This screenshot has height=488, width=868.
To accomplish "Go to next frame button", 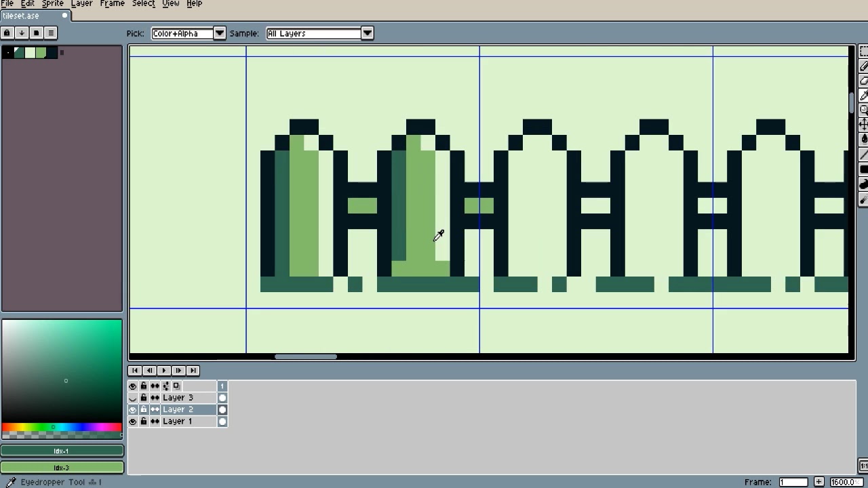I will pyautogui.click(x=178, y=370).
